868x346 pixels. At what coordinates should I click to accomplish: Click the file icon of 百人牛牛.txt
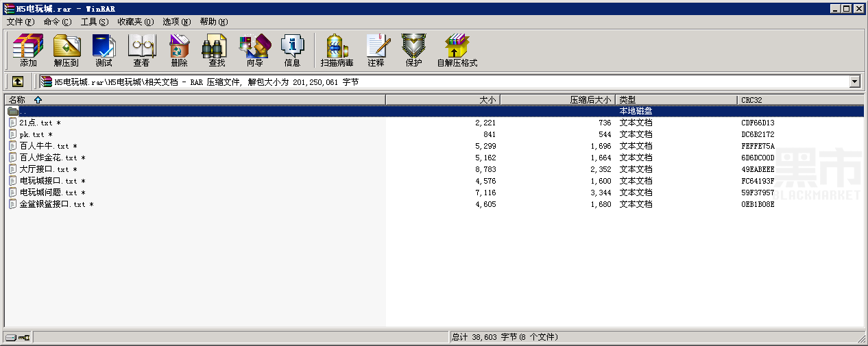(13, 146)
